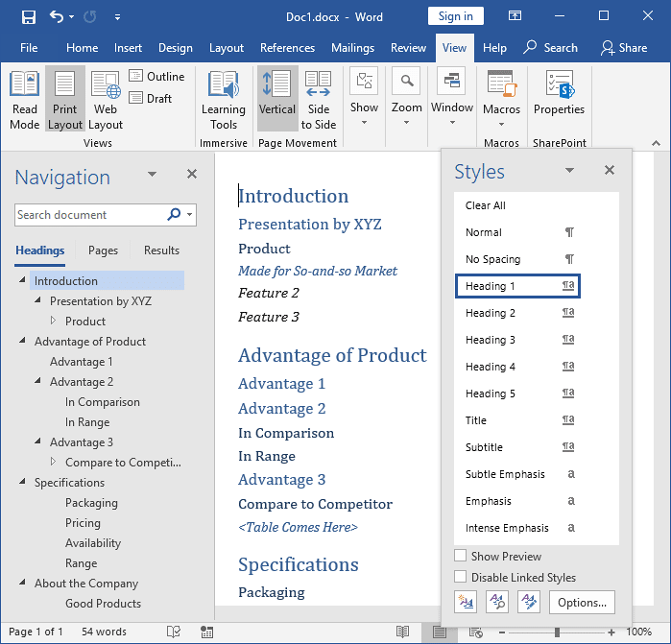This screenshot has width=671, height=644.
Task: Enable the Show Preview checkbox
Action: point(461,557)
